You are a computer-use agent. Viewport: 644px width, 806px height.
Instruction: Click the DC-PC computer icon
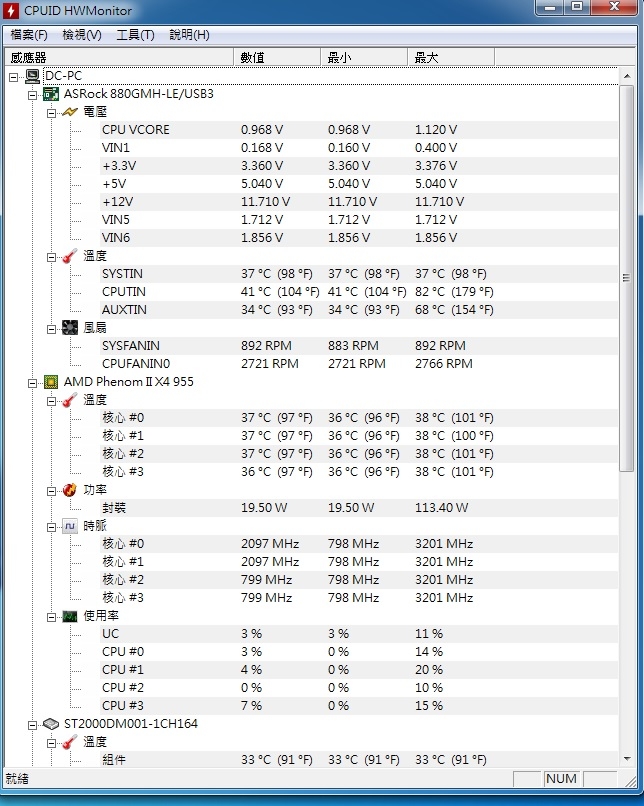pos(32,77)
